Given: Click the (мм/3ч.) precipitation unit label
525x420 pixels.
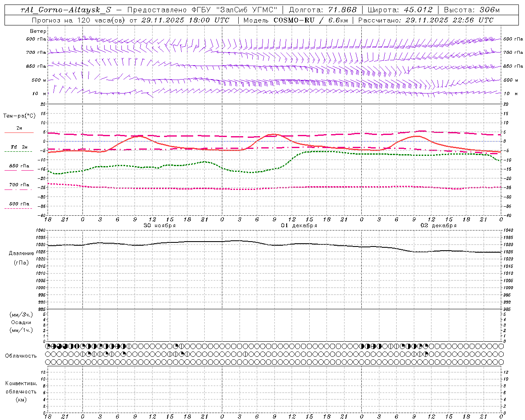Looking at the screenshot, I should 21,315.
